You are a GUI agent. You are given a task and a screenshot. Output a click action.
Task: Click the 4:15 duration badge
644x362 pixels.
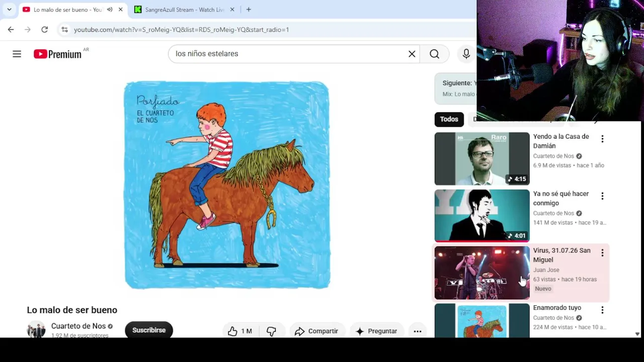pyautogui.click(x=517, y=179)
